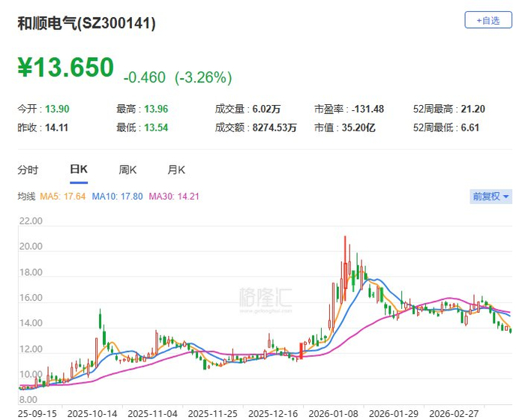Click the 22.00 price axis label
Screen dimensions: 525x420
pos(31,221)
